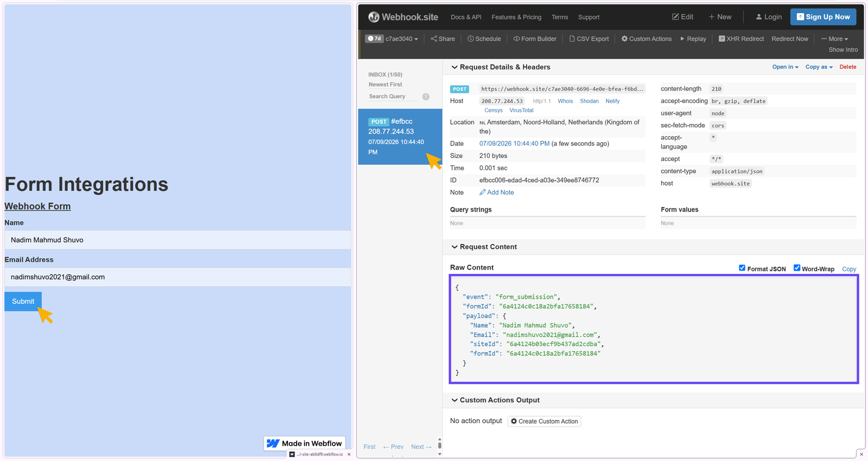Click the Submit button on Webflow form
Image resolution: width=868 pixels, height=461 pixels.
23,302
